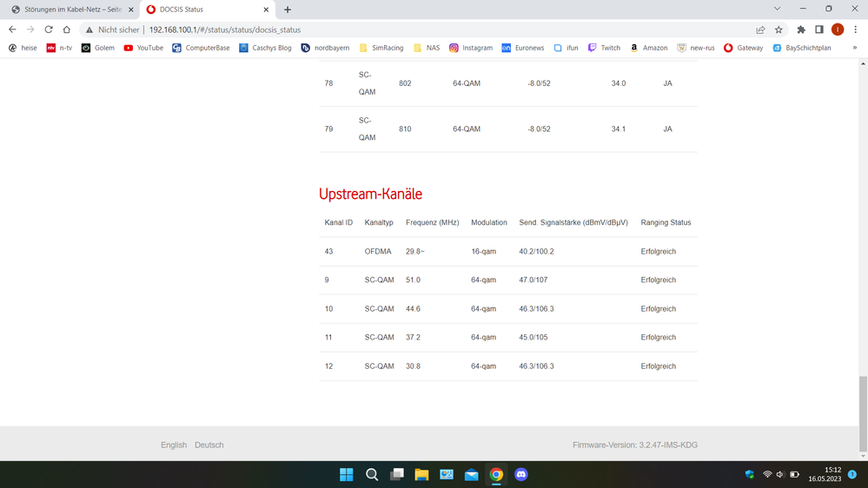Open the SimRacing bookmark folder
This screenshot has width=868, height=488.
click(x=381, y=48)
